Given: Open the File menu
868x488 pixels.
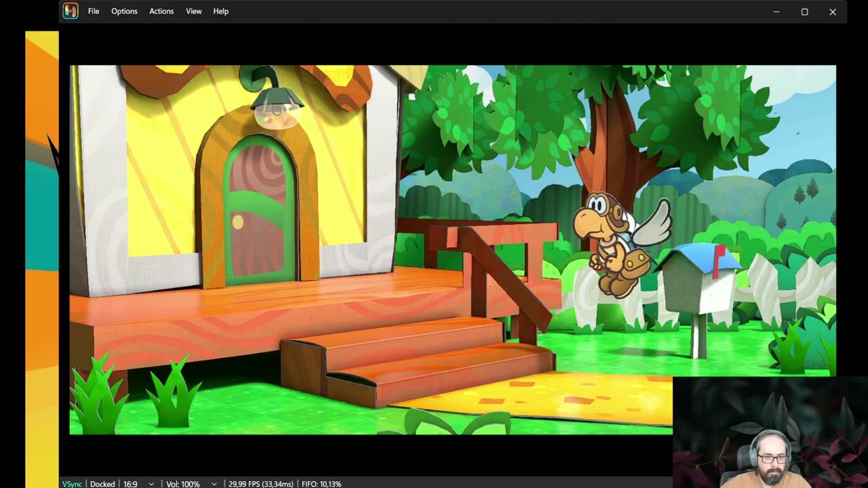Looking at the screenshot, I should [94, 12].
